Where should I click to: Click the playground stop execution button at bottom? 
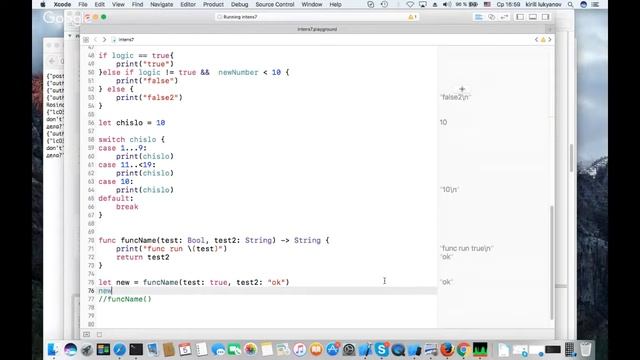click(x=99, y=334)
